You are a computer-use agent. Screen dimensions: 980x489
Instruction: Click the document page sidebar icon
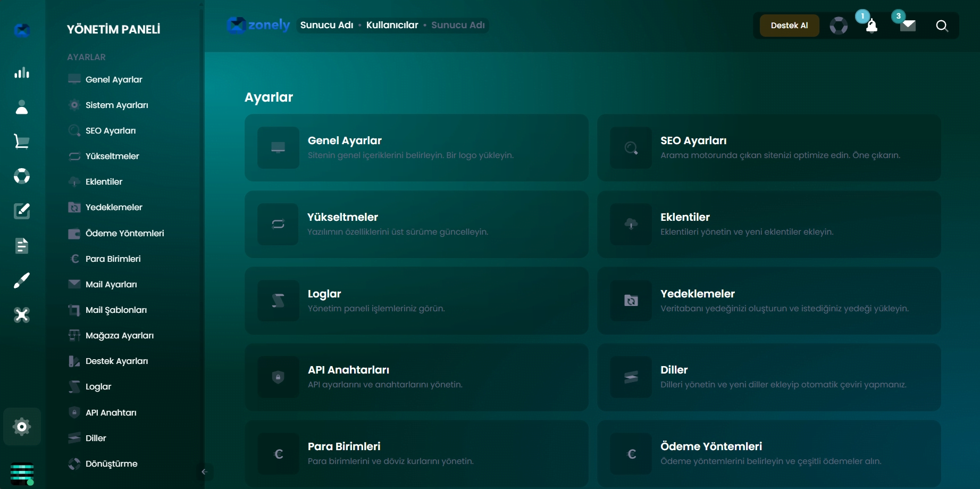click(x=22, y=246)
